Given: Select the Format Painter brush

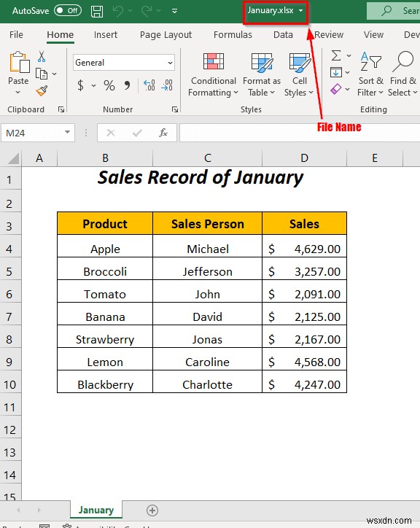Looking at the screenshot, I should coord(42,90).
